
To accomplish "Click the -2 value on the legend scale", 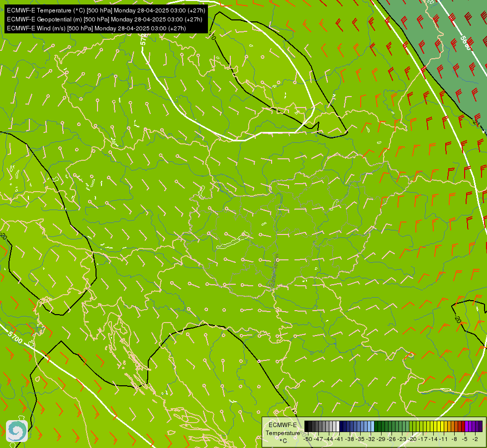I will (x=475, y=439).
